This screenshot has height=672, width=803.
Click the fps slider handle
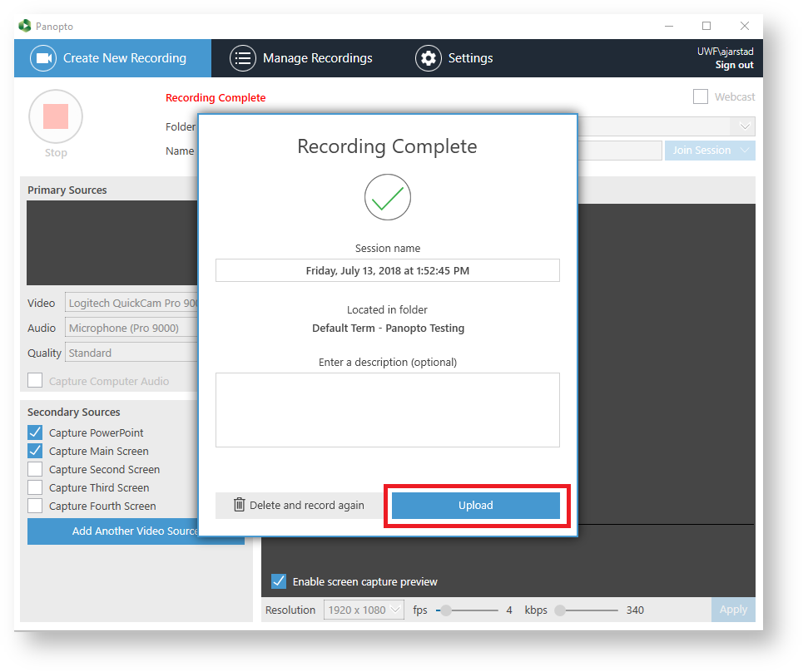[x=446, y=610]
